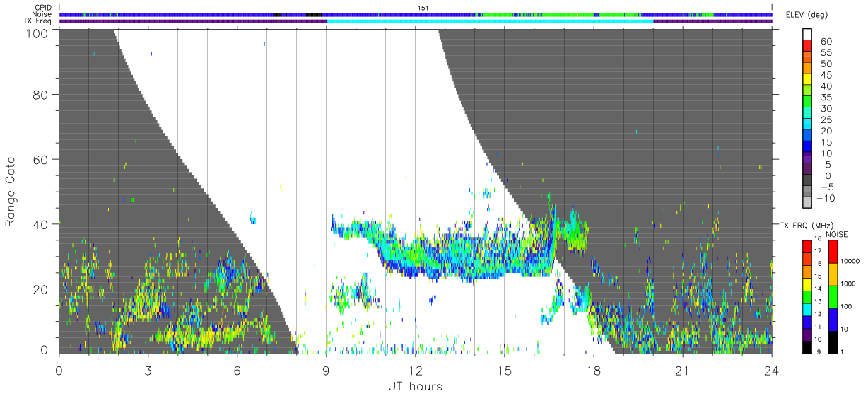This screenshot has width=868, height=401.
Task: Click the 60 tick on the Range Gate axis
Action: [41, 158]
